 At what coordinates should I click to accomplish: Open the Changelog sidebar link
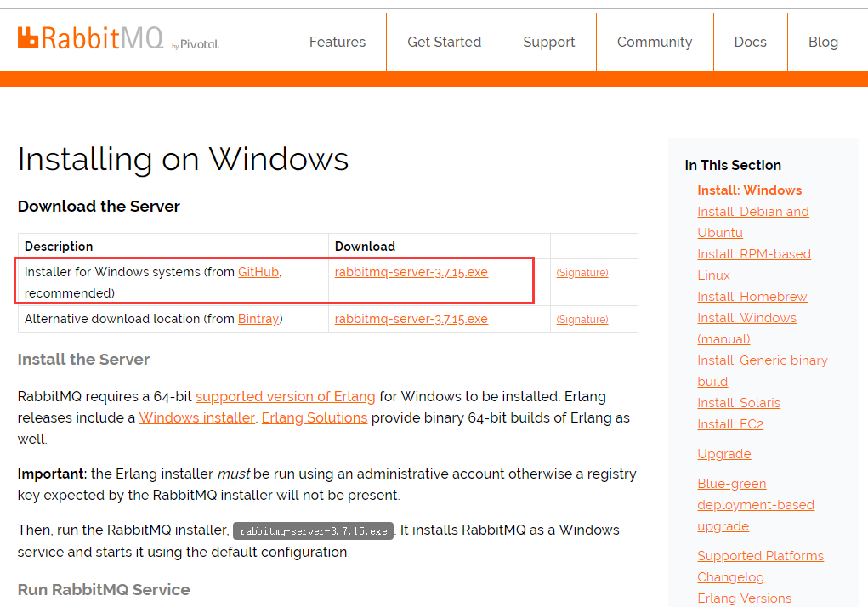pyautogui.click(x=731, y=578)
